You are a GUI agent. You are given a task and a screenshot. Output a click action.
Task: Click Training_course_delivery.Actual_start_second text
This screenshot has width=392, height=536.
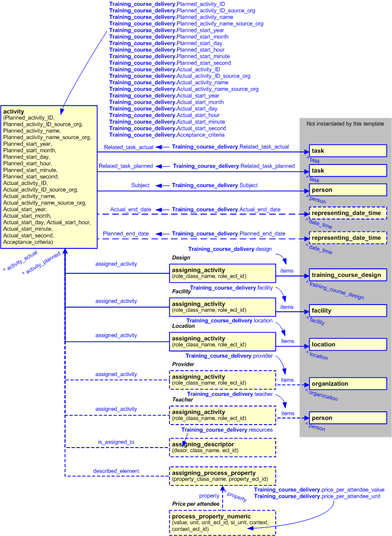point(167,129)
